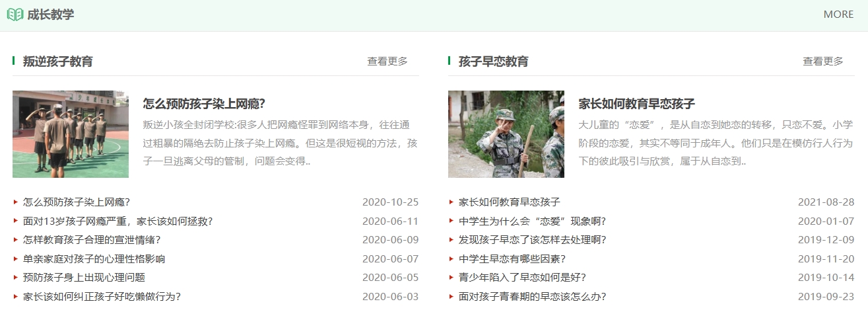Click the date 2019-12-09
The width and height of the screenshot is (868, 316).
click(x=826, y=240)
